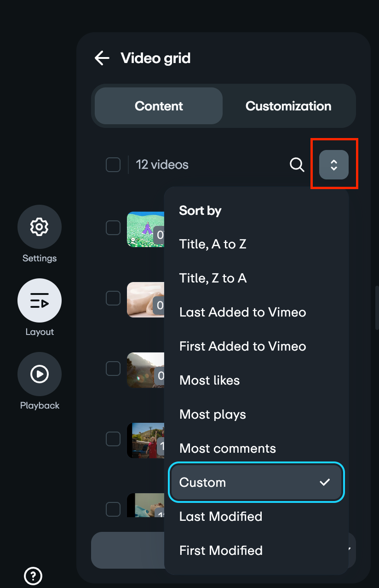
Task: Choose Title, Z to A sorting
Action: pyautogui.click(x=213, y=278)
